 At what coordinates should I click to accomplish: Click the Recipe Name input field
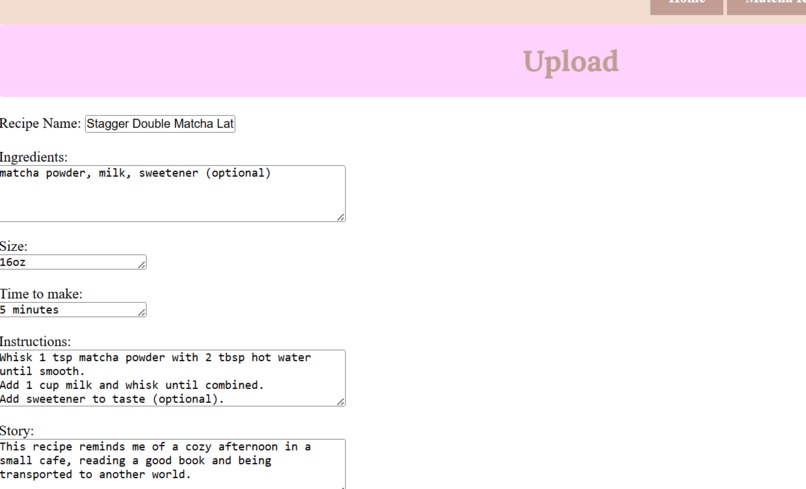pyautogui.click(x=160, y=124)
